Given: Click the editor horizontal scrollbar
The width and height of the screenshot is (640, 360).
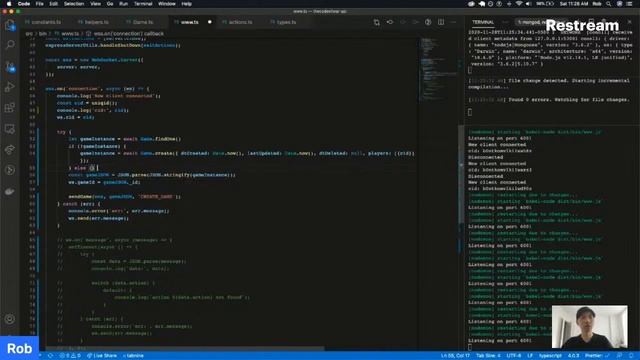Looking at the screenshot, I should (186, 349).
